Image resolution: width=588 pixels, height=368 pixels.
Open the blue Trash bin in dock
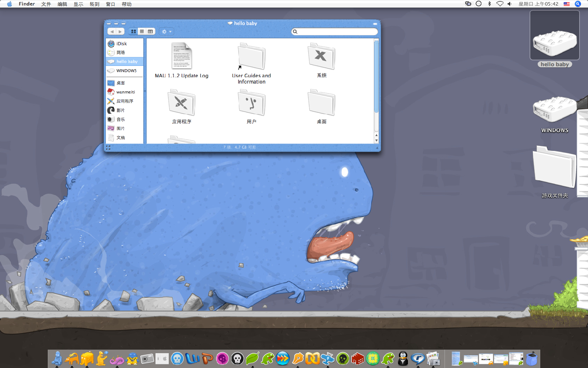tap(532, 359)
